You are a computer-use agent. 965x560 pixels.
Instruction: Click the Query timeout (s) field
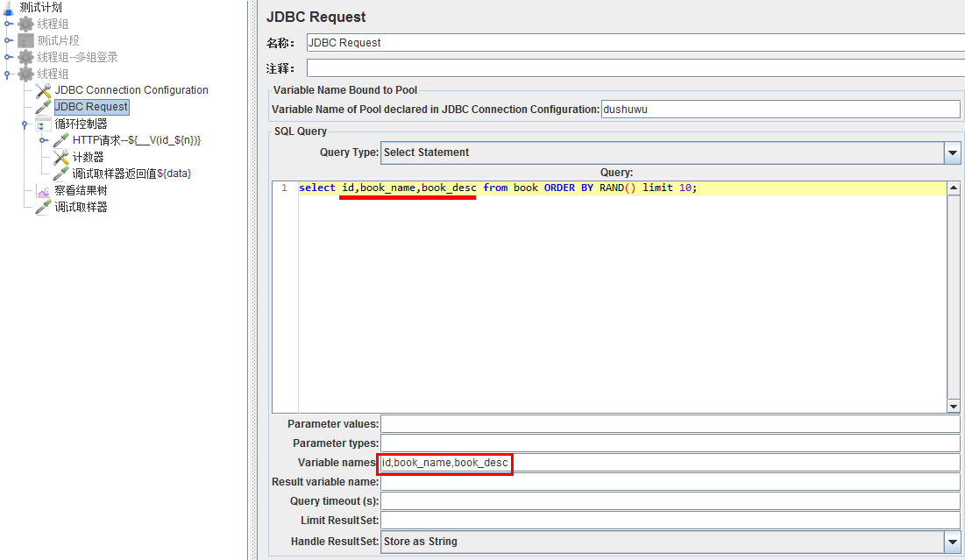pos(671,501)
